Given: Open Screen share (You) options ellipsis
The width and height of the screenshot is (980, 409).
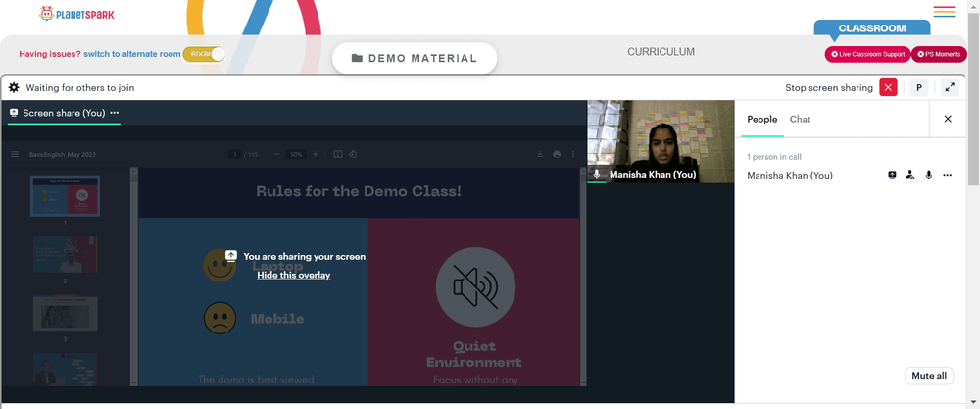Looking at the screenshot, I should (x=115, y=113).
